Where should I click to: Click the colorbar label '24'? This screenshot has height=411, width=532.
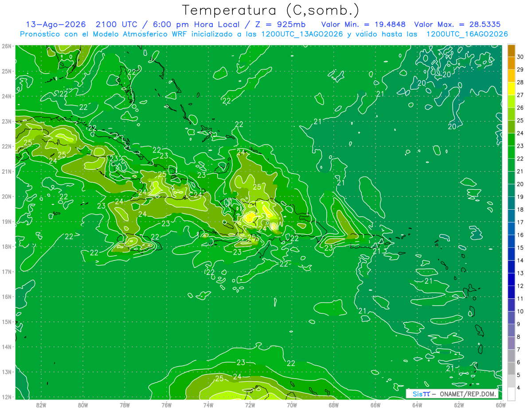pos(520,133)
